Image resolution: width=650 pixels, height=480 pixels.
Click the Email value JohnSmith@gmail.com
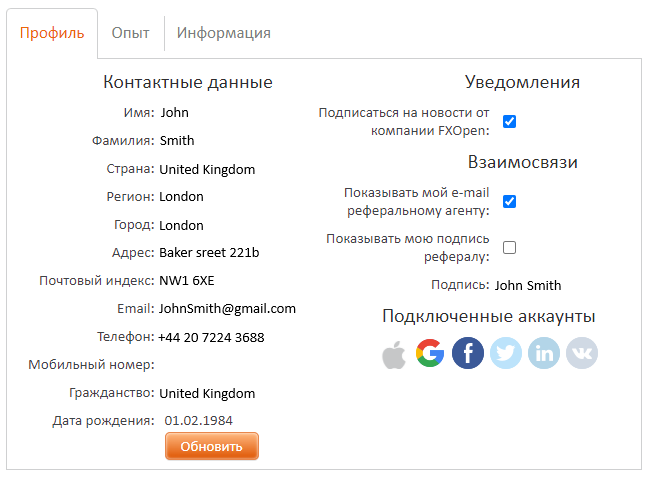point(227,309)
